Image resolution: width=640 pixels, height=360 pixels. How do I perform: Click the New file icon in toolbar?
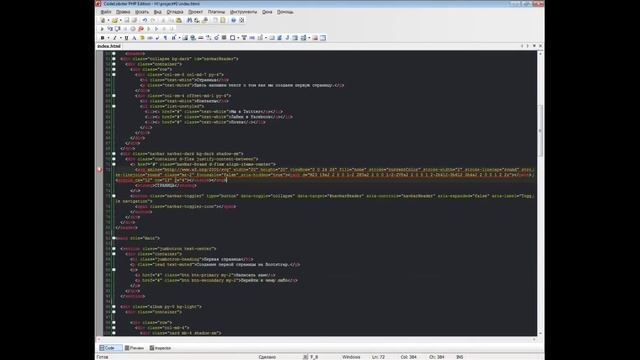point(103,20)
